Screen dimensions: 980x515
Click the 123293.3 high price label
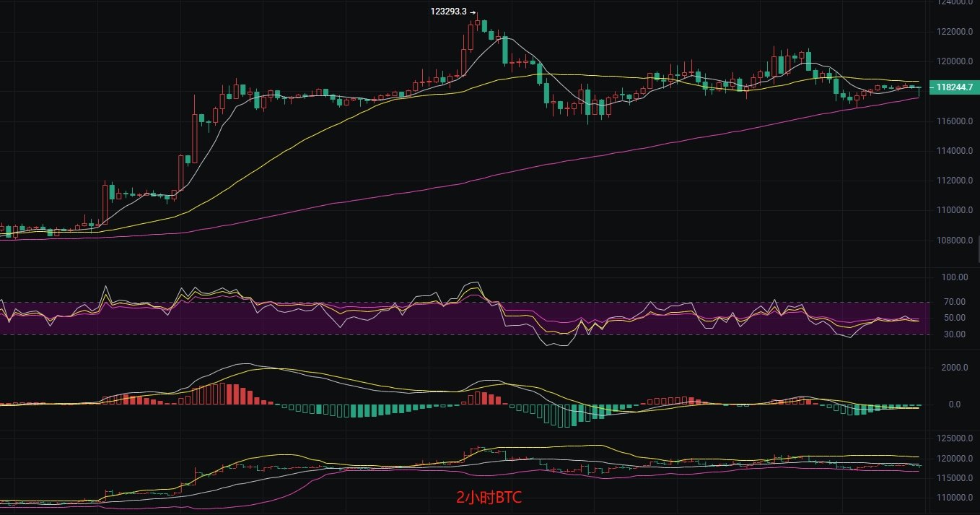[448, 12]
